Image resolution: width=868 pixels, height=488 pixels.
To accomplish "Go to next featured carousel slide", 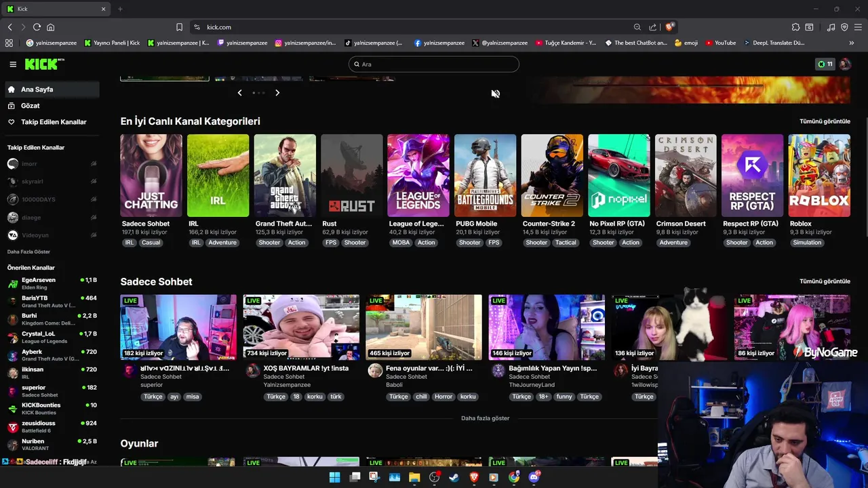I will (x=277, y=92).
